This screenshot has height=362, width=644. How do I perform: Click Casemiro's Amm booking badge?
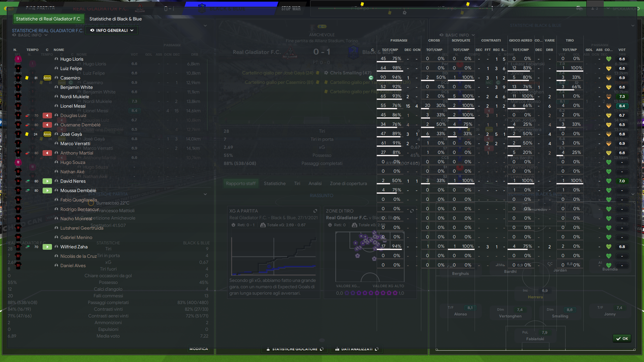(x=47, y=78)
